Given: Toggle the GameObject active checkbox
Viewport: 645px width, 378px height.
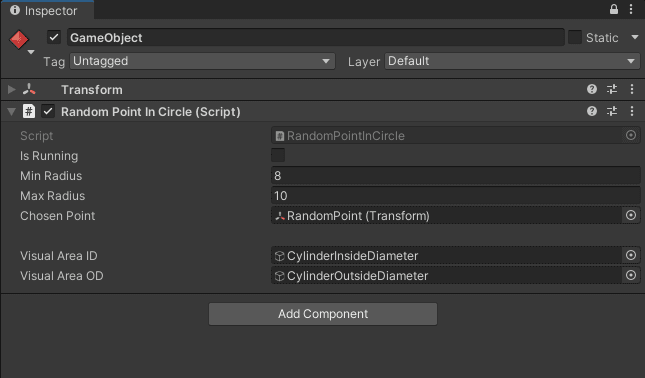Looking at the screenshot, I should 54,37.
